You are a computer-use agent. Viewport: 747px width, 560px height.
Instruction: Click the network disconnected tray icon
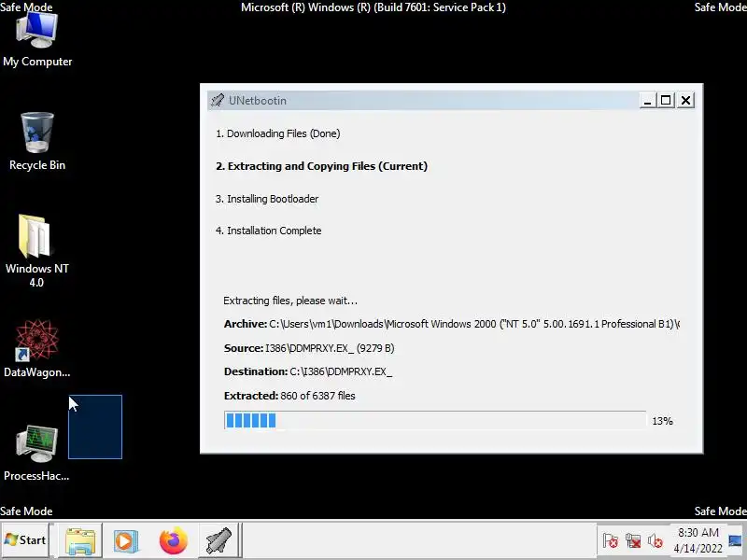633,541
